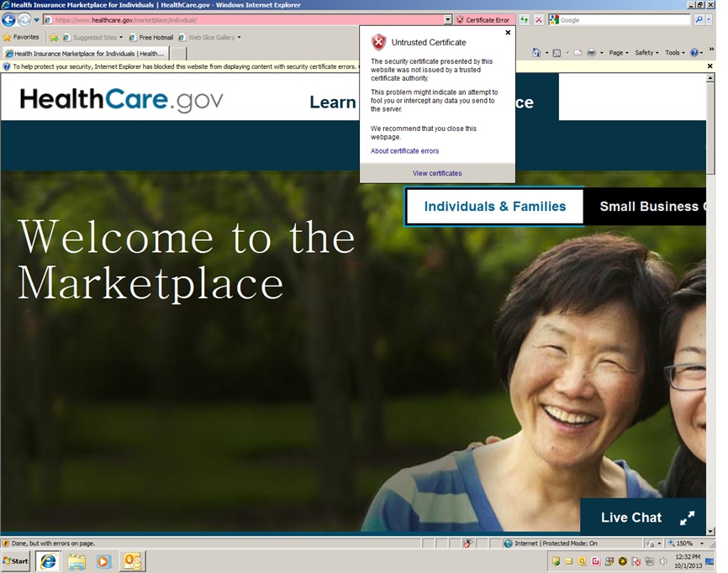Screen dimensions: 728x573
Task: Expand the Tools menu
Action: 674,53
